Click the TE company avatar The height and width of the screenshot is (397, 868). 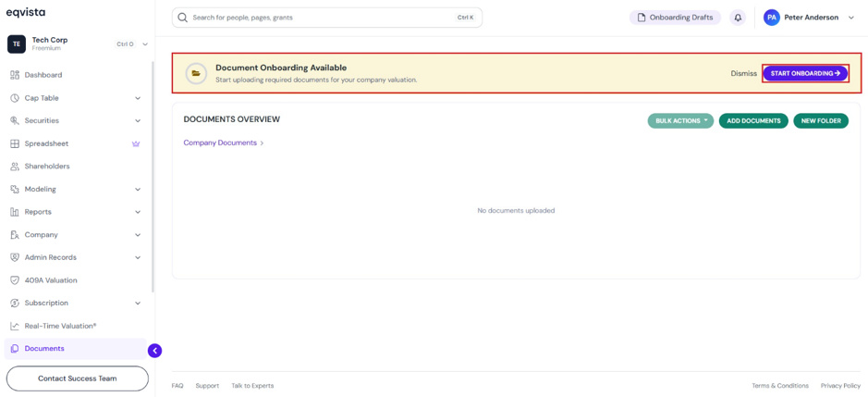(17, 43)
